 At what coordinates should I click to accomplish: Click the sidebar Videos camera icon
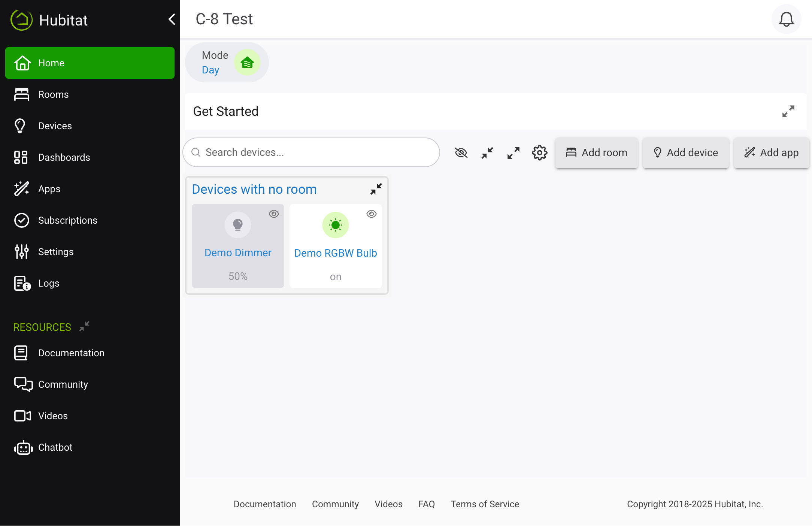pos(22,416)
